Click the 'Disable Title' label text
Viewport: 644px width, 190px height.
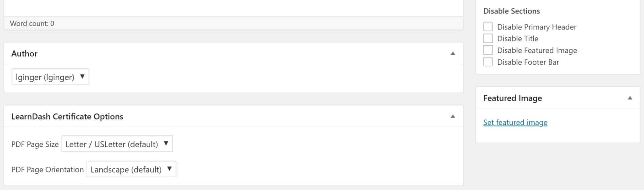point(518,39)
